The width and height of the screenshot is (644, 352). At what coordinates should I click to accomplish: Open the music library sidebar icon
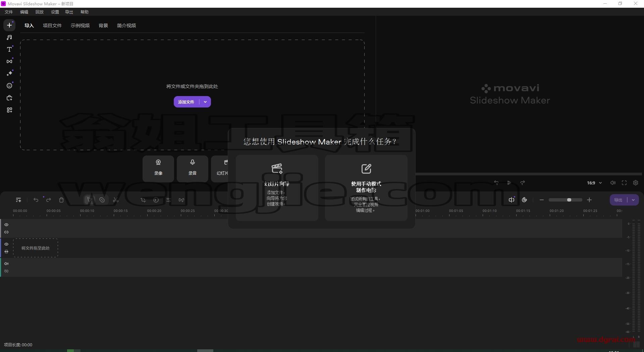[9, 37]
